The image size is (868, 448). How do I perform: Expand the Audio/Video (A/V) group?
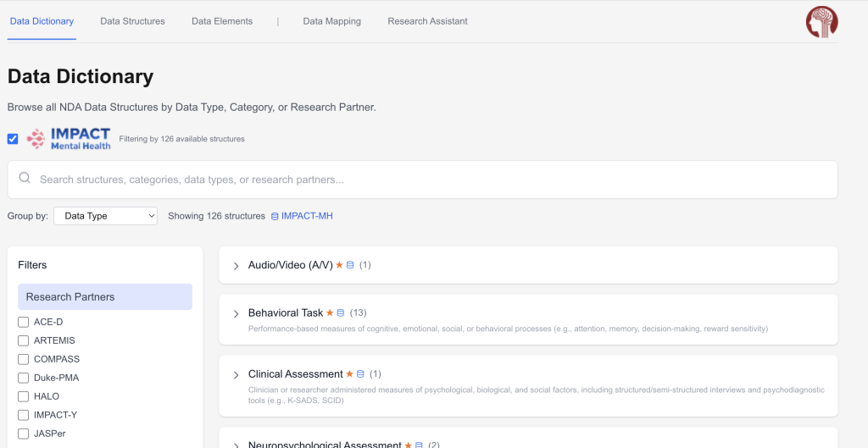[236, 266]
